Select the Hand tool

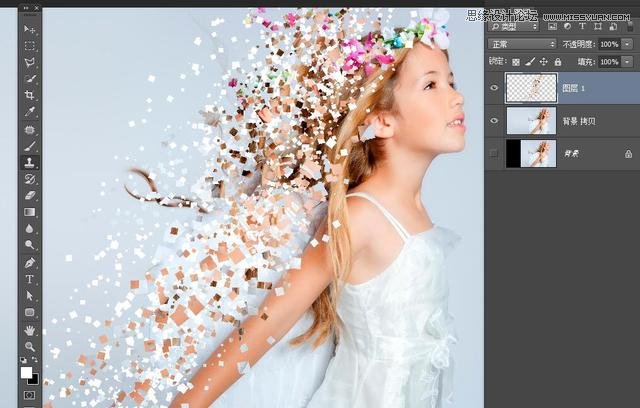[x=29, y=330]
